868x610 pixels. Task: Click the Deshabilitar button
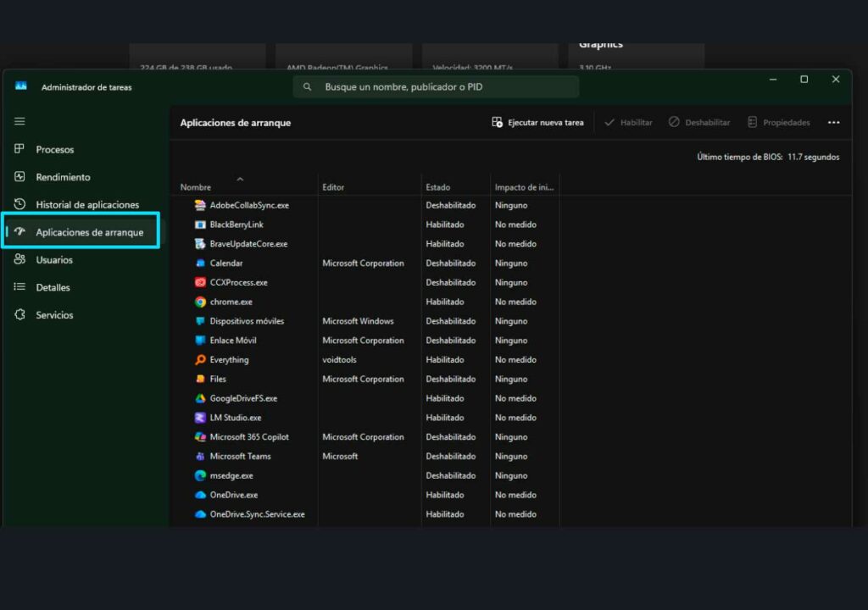[699, 122]
